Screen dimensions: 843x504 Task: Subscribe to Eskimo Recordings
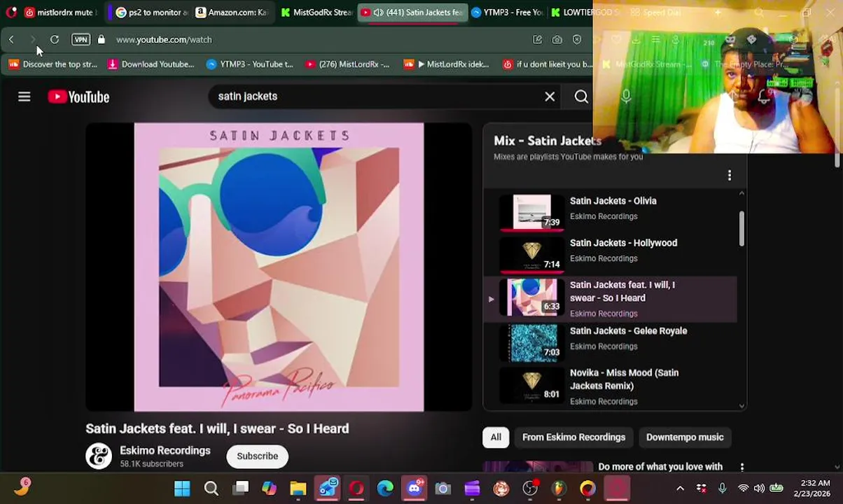pyautogui.click(x=257, y=456)
